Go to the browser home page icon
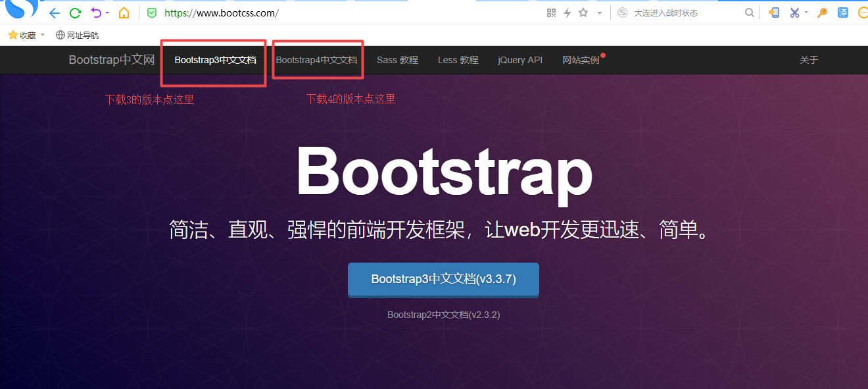868x389 pixels. (124, 13)
